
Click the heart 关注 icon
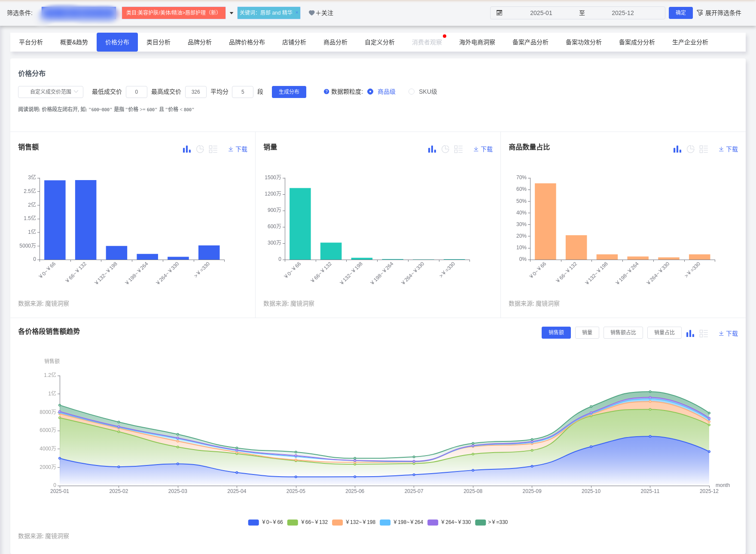(312, 13)
